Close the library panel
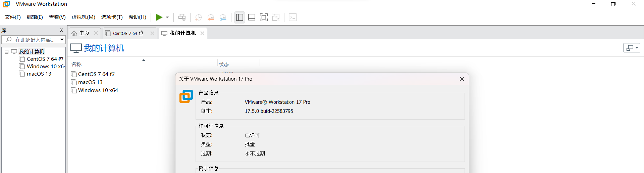The height and width of the screenshot is (173, 644). [61, 30]
